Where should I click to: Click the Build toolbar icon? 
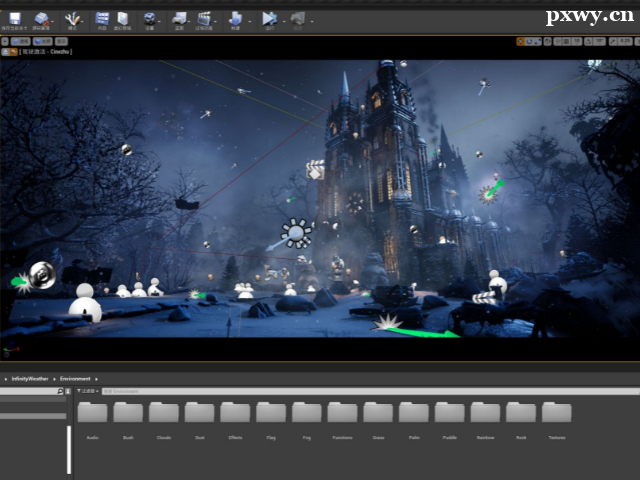235,18
